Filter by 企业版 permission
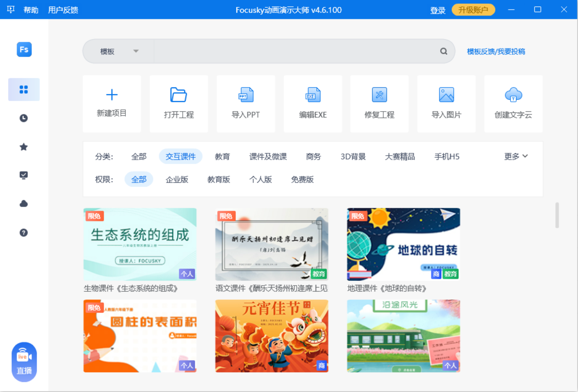This screenshot has width=578, height=392. [177, 179]
